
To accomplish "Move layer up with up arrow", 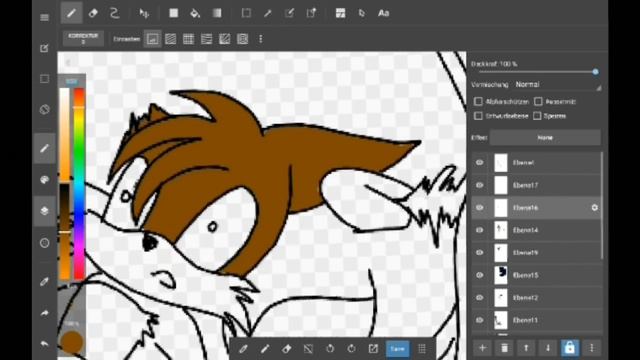I will click(526, 348).
